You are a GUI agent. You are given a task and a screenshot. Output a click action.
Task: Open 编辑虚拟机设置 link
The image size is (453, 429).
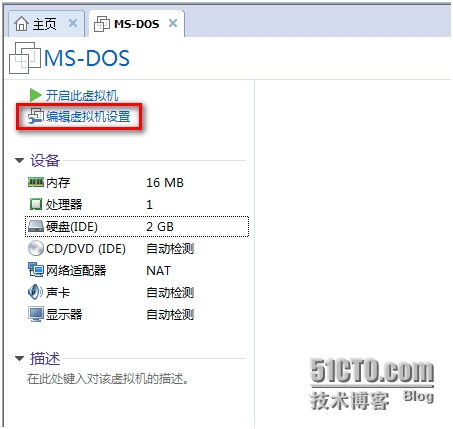[x=88, y=116]
